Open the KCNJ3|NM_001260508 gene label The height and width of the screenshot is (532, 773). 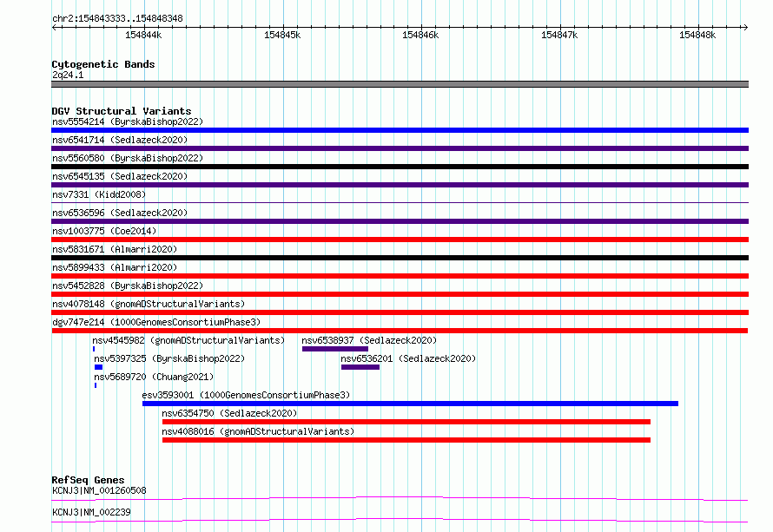(x=99, y=490)
